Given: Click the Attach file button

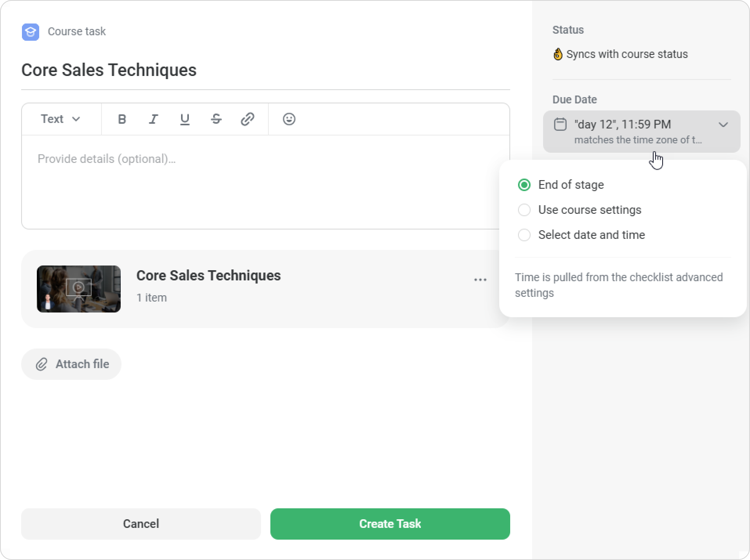Looking at the screenshot, I should pos(71,364).
